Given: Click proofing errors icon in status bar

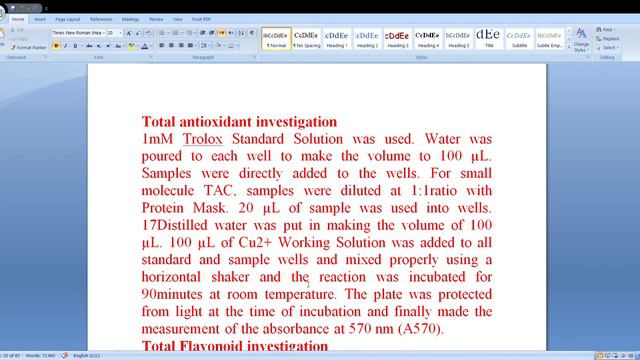Looking at the screenshot, I should point(64,356).
